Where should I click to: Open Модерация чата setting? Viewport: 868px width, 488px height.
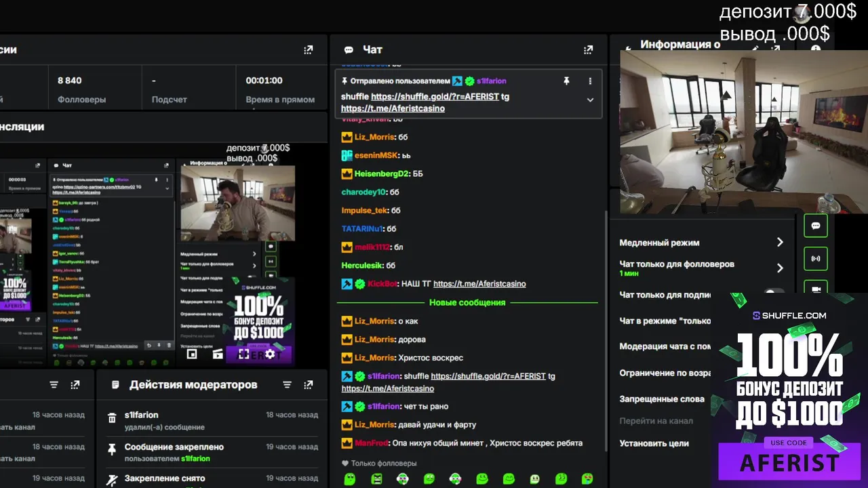pyautogui.click(x=665, y=346)
